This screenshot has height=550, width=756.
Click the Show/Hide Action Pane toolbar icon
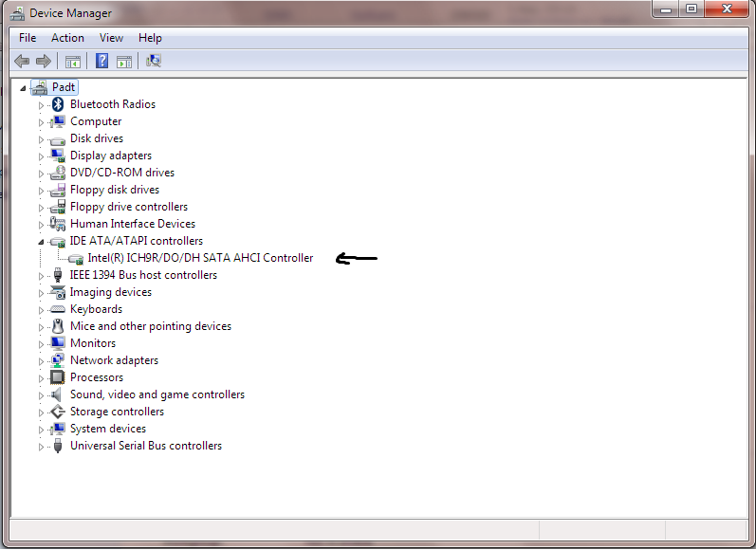[x=124, y=62]
